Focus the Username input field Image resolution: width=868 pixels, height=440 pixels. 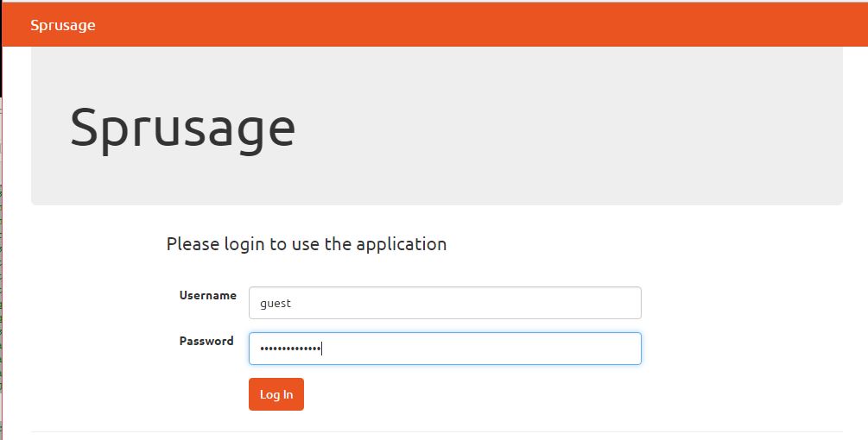tap(445, 303)
